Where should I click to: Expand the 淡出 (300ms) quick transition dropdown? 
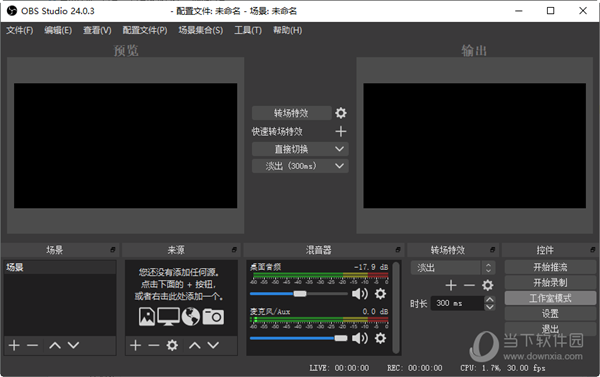coord(339,166)
